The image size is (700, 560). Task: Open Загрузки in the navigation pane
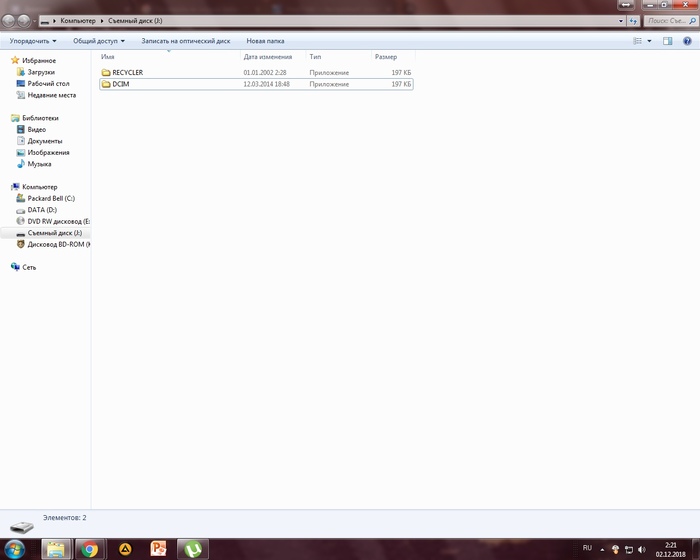41,72
